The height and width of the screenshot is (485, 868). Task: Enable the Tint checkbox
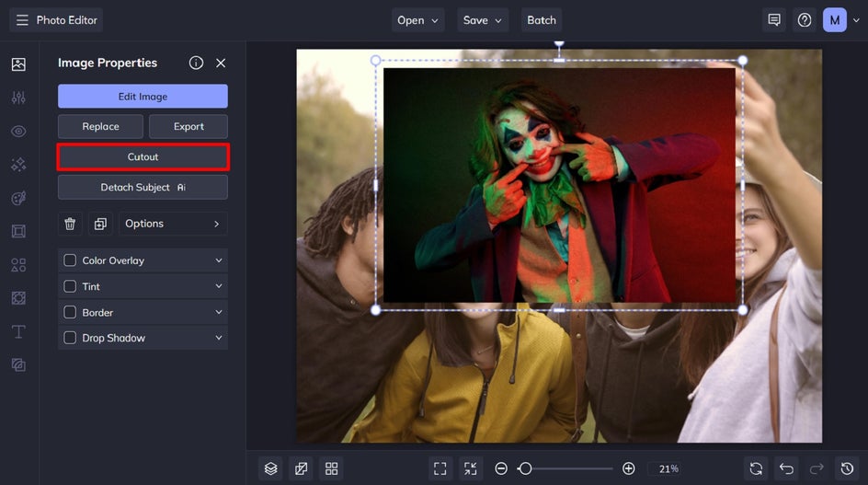pos(70,286)
